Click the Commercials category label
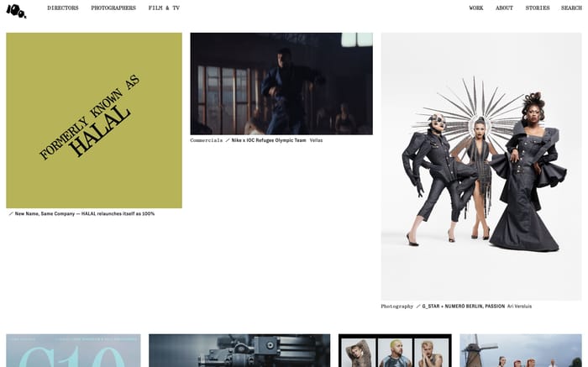Screen dimensions: 588x367 207,140
